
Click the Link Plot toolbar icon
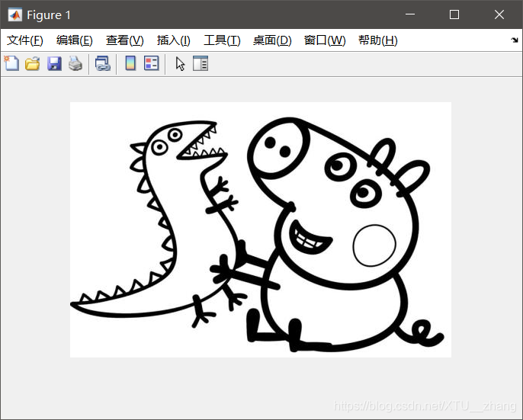(x=103, y=63)
